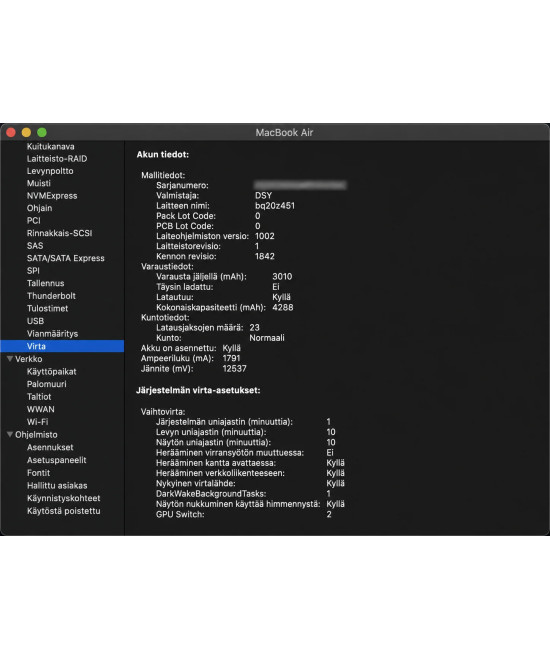Select Thunderbolt in the hardware list
The width and height of the screenshot is (550, 660).
[51, 295]
